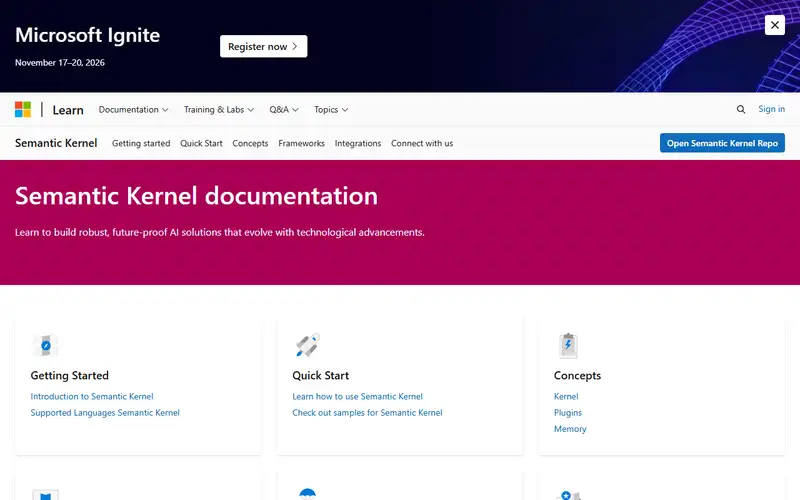Open the search magnifier icon
This screenshot has height=500, width=800.
click(741, 109)
